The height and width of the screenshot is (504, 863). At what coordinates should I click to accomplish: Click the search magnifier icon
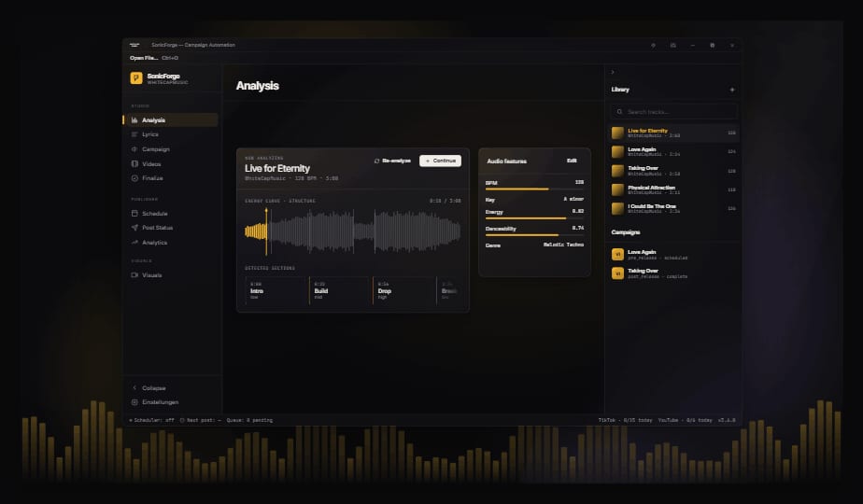pos(620,112)
